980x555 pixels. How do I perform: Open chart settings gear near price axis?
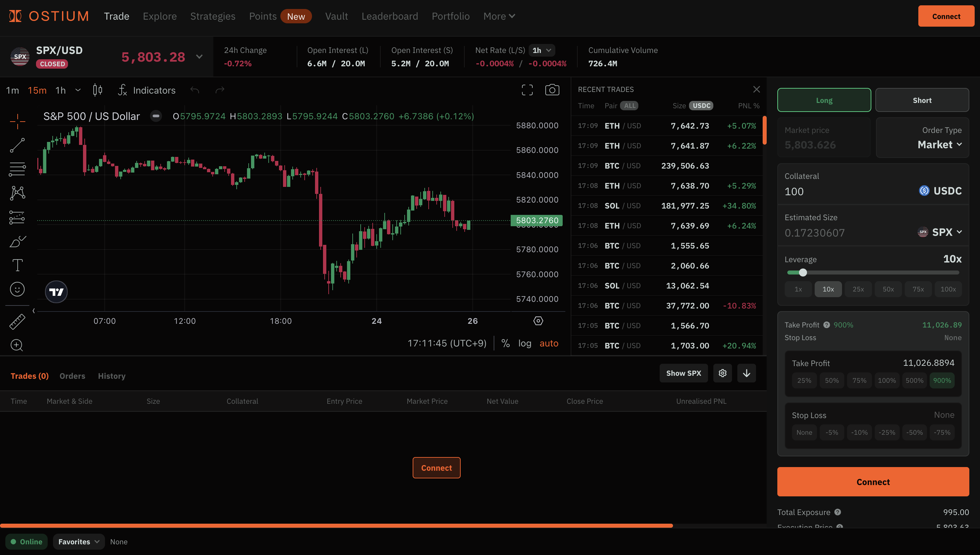coord(538,321)
